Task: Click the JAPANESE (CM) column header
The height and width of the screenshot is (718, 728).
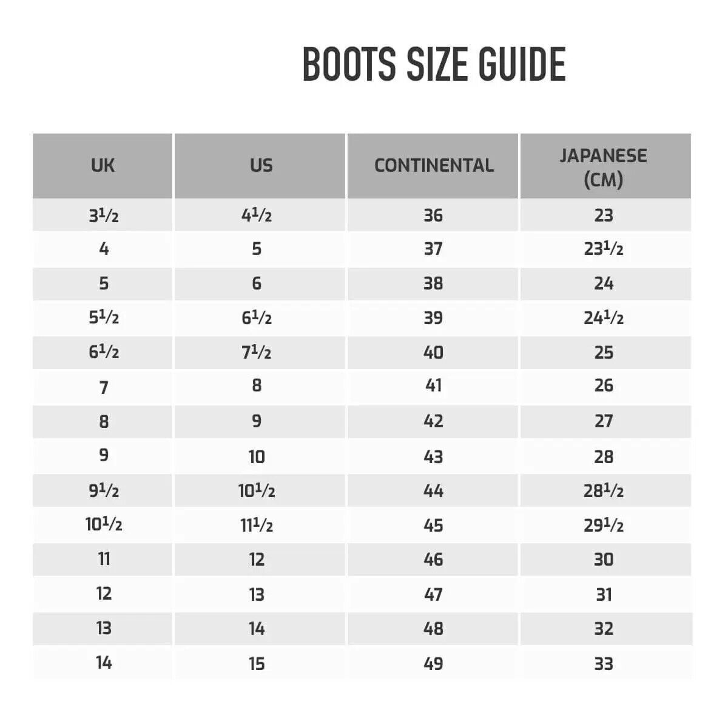Action: [x=603, y=167]
